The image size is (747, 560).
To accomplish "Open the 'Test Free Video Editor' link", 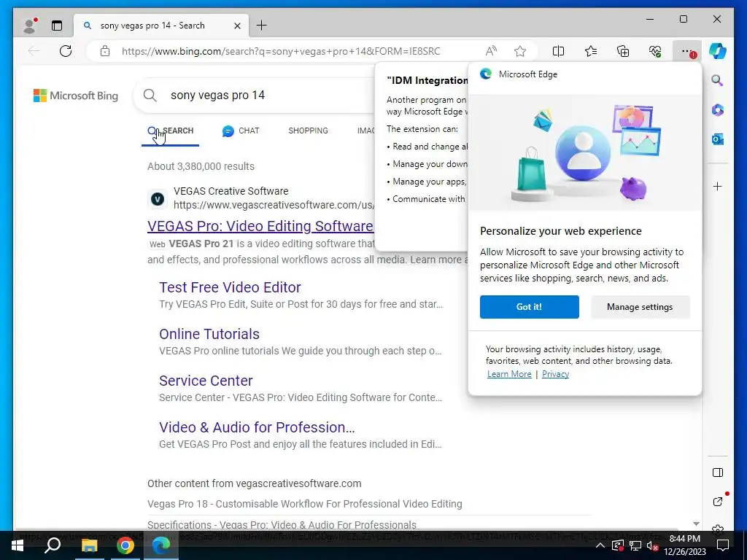I will coord(230,287).
